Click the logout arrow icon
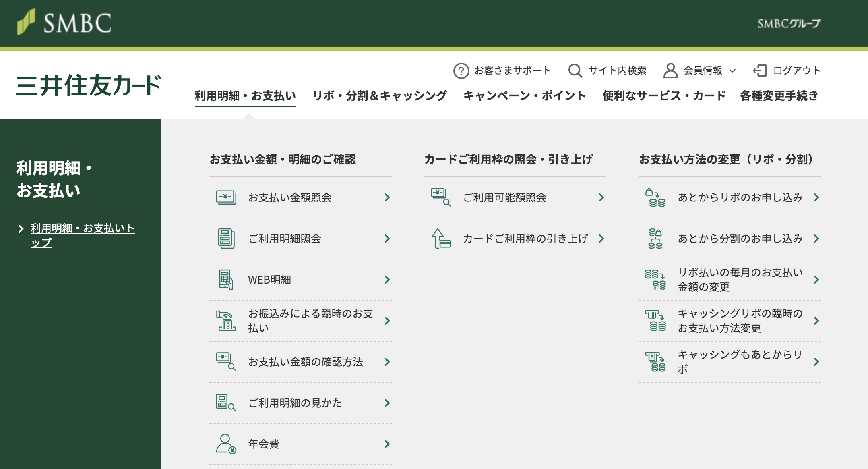Image resolution: width=868 pixels, height=469 pixels. tap(760, 71)
